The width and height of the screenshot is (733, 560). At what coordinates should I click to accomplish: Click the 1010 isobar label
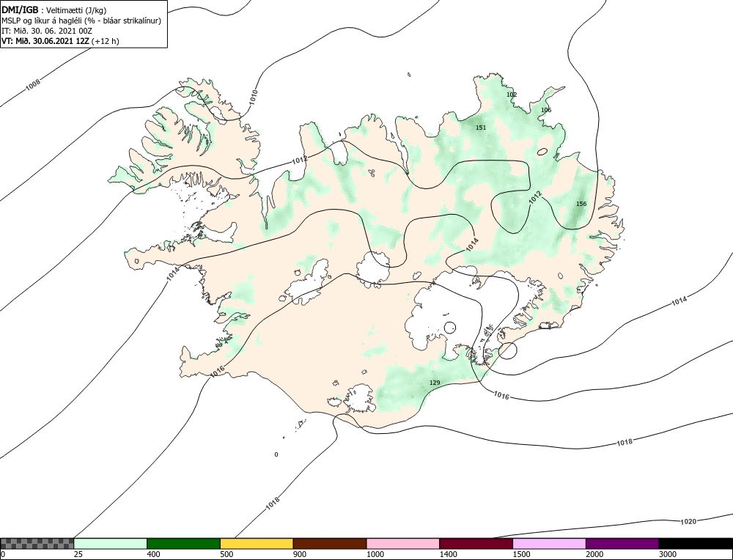252,96
